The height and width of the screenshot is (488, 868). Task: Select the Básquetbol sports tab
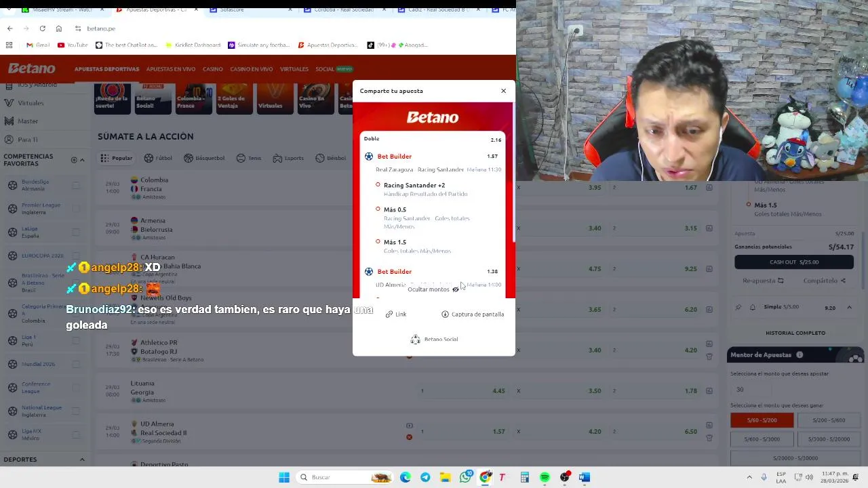203,158
